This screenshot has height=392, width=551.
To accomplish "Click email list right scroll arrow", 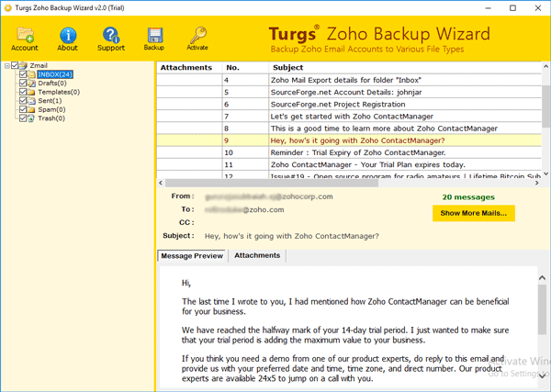I will pos(537,183).
